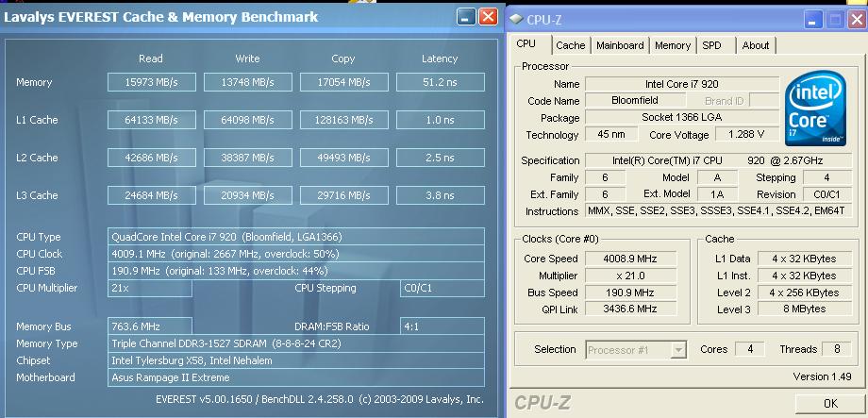Click the Threads count field showing 8
This screenshot has height=418, width=868.
coord(837,349)
